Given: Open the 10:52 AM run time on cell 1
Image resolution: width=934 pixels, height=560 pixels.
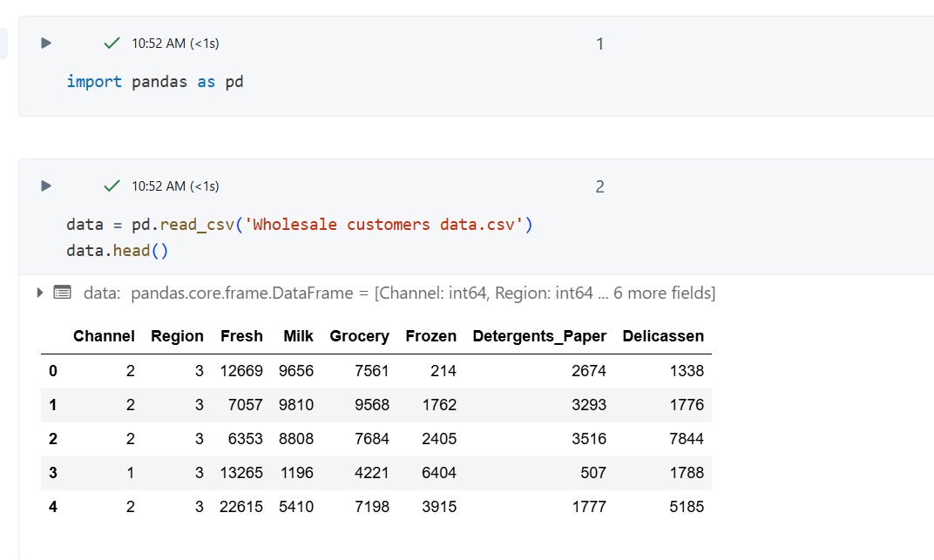Looking at the screenshot, I should (175, 43).
